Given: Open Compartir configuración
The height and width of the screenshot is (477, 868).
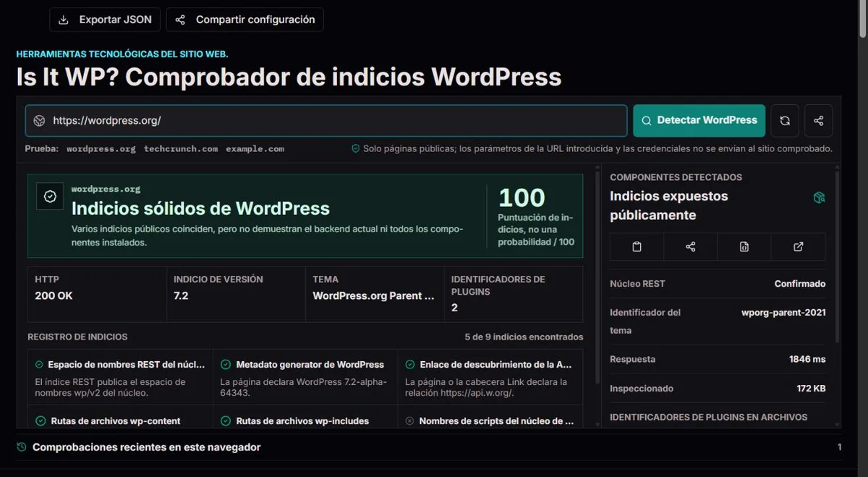Looking at the screenshot, I should 244,20.
